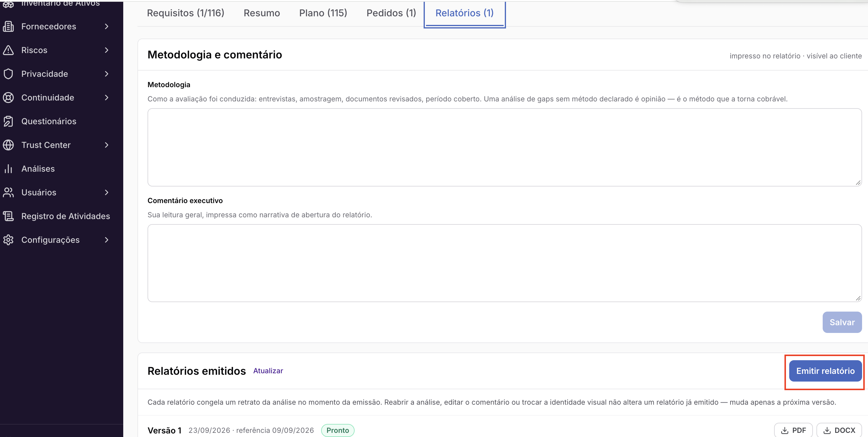This screenshot has width=868, height=437.
Task: Click the Trust Center globe icon
Action: [8, 145]
